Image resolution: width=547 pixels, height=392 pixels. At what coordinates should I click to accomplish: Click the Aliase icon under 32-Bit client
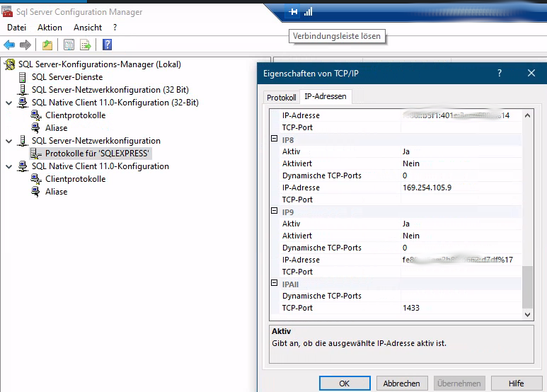pyautogui.click(x=35, y=128)
